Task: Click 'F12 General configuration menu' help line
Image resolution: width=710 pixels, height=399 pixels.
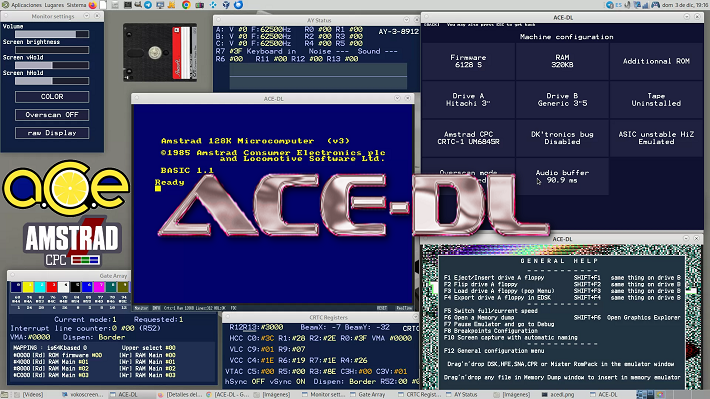Action: [494, 351]
